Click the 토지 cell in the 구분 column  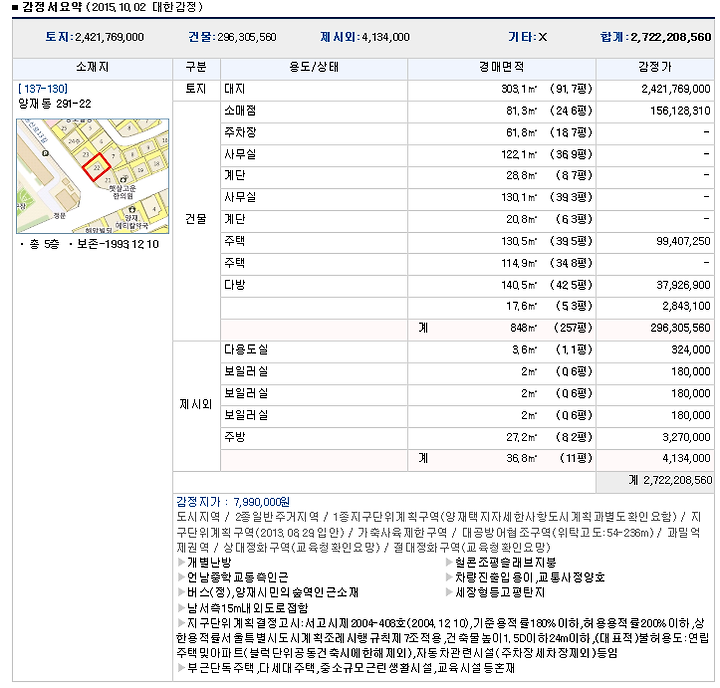point(196,89)
